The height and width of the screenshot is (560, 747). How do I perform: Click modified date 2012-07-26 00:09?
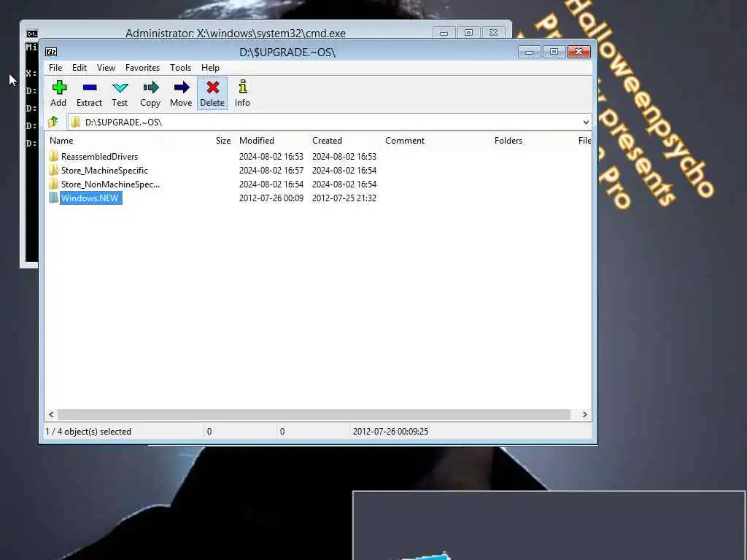point(271,198)
